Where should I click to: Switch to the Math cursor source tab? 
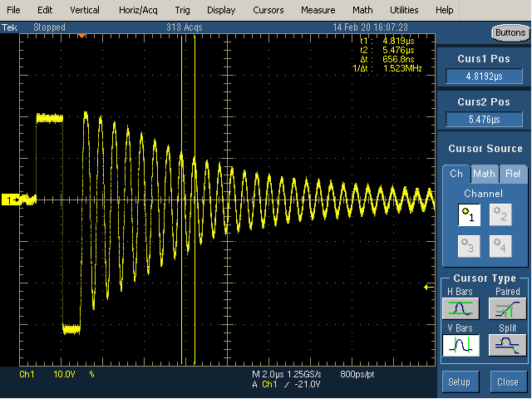click(484, 174)
